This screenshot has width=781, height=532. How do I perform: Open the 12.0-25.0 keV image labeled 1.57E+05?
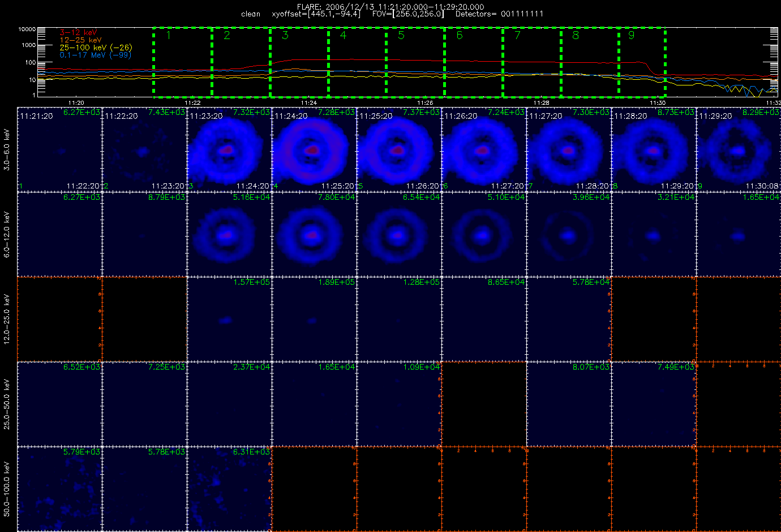(229, 319)
